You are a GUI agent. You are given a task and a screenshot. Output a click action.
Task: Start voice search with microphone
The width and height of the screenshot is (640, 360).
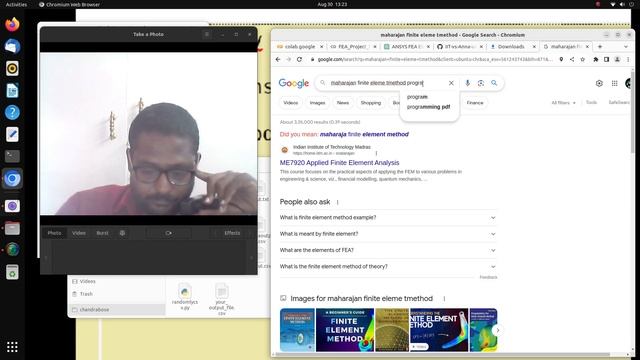click(467, 83)
